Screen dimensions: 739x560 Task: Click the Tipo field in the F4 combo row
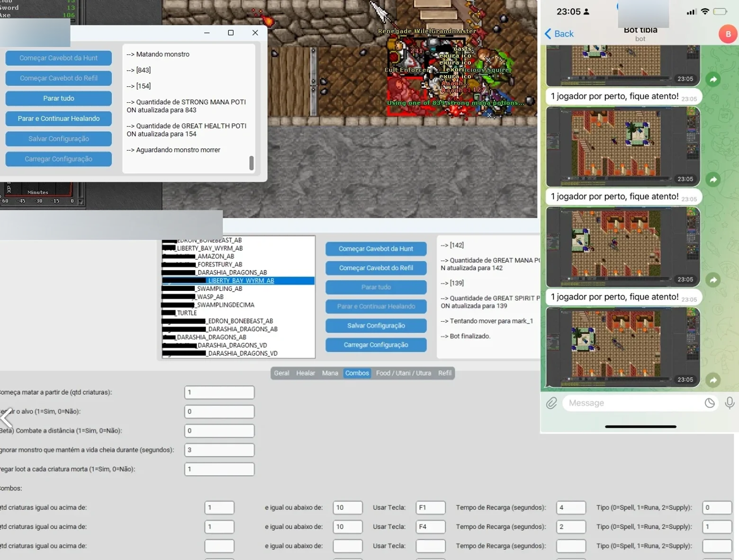point(717,527)
